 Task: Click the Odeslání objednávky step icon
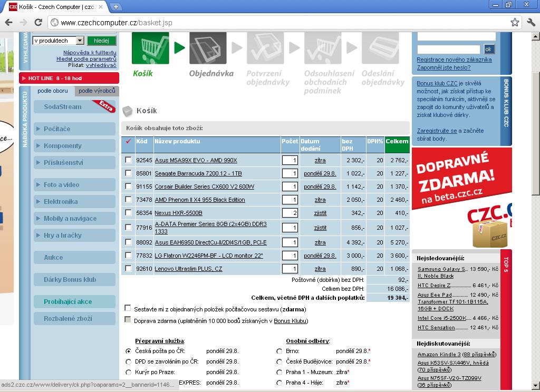click(x=380, y=48)
